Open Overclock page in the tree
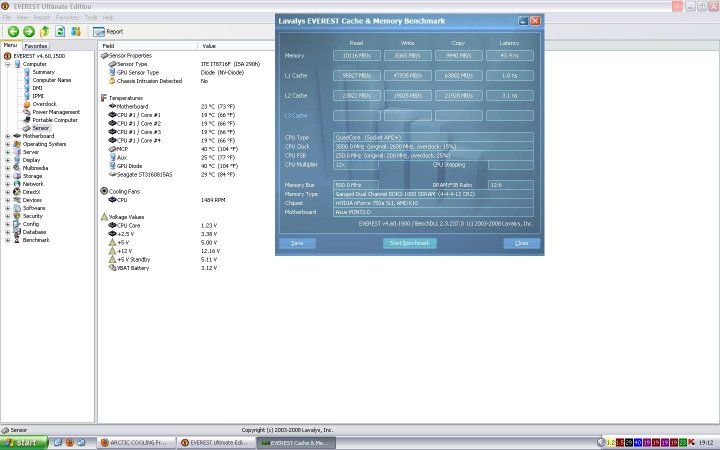 click(x=44, y=104)
